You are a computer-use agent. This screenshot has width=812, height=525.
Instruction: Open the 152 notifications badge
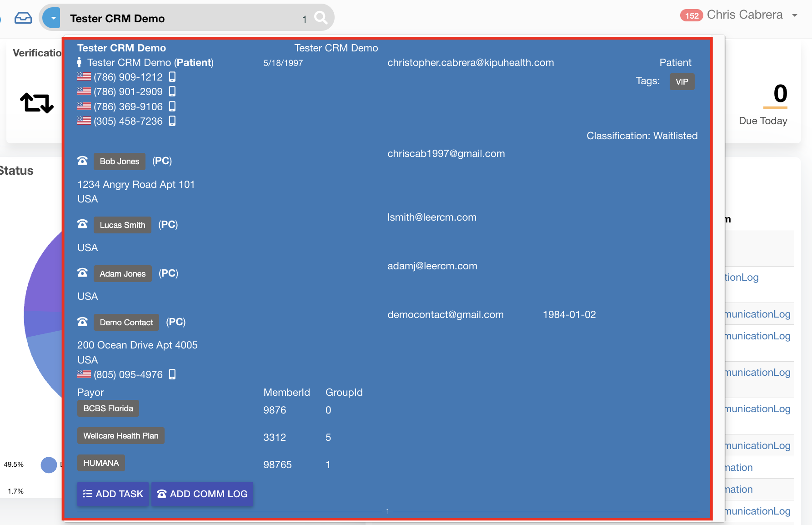(x=691, y=15)
